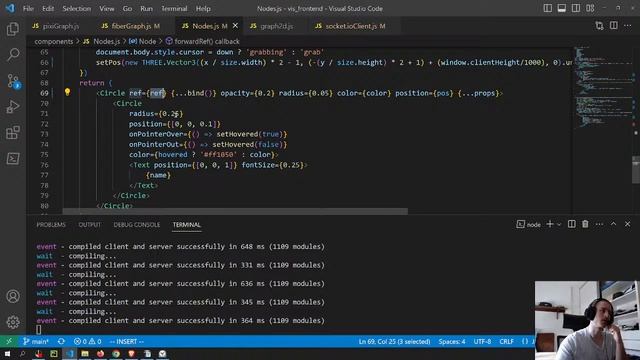Open editor More Actions ellipsis
This screenshot has height=360, width=640.
point(628,26)
